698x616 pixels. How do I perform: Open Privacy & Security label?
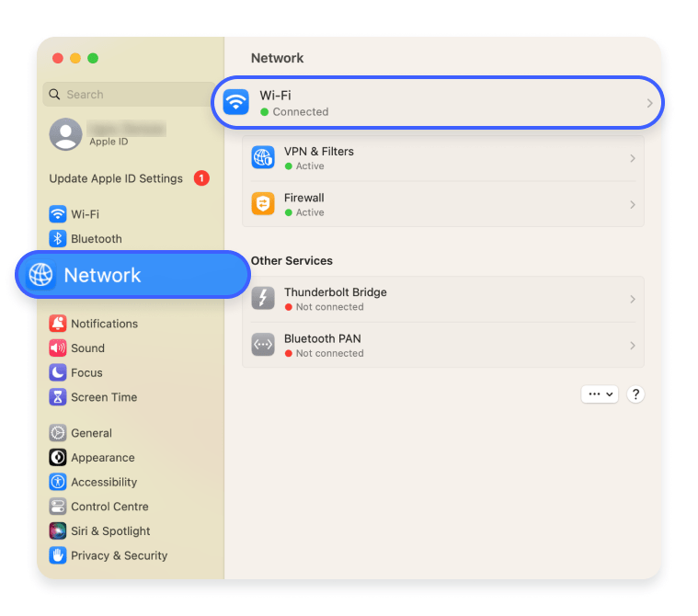[119, 555]
